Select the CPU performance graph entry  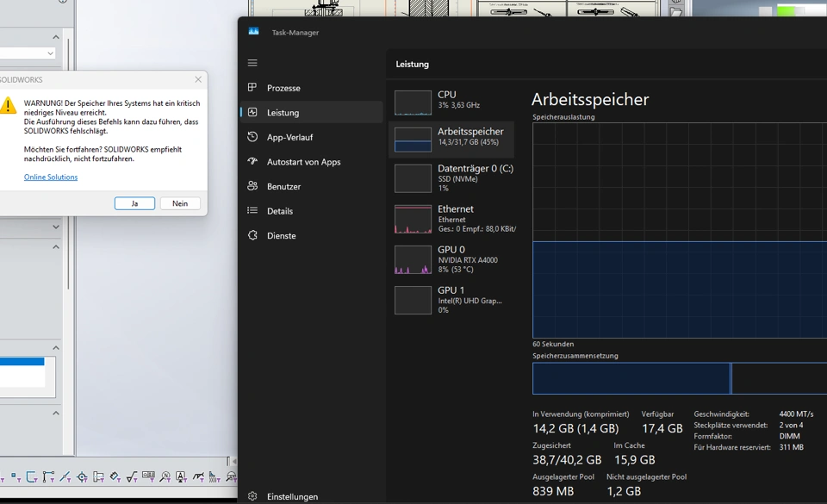click(451, 101)
